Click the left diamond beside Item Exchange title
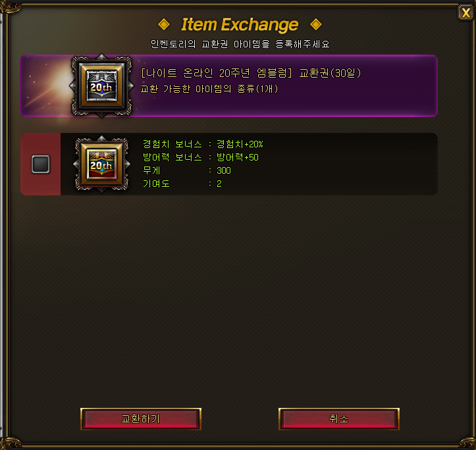This screenshot has width=476, height=450. [x=164, y=24]
